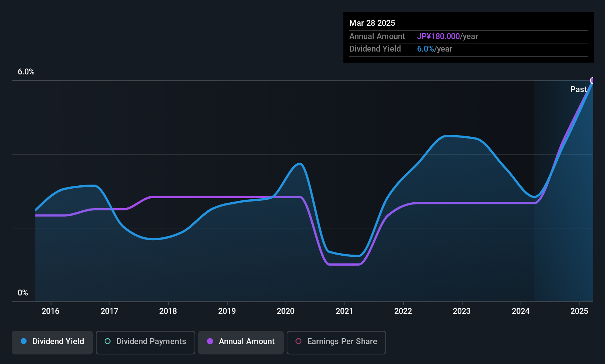The image size is (605, 364).
Task: Click the purple Annual Amount legend dot
Action: 210,342
